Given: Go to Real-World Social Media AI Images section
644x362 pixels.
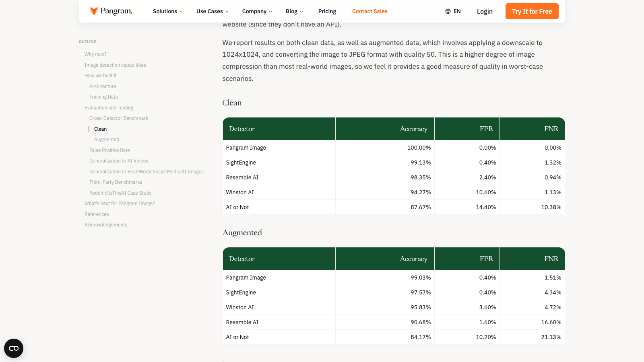Looking at the screenshot, I should click(147, 172).
